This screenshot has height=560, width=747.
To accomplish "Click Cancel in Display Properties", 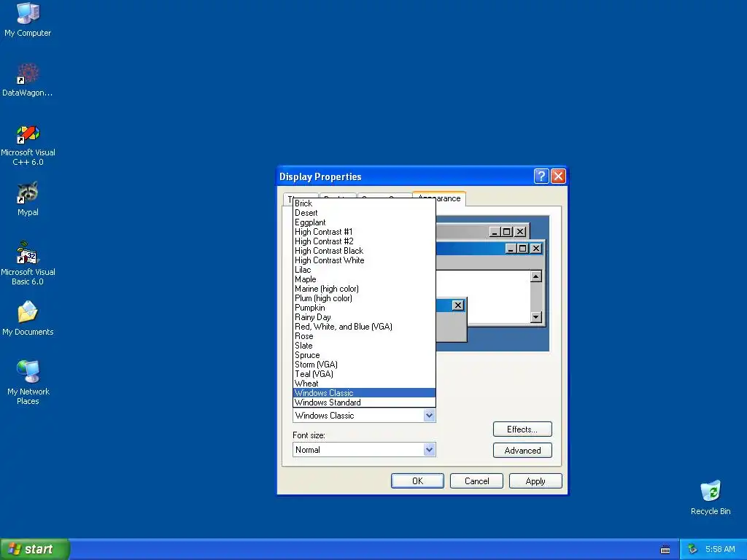I will point(476,481).
